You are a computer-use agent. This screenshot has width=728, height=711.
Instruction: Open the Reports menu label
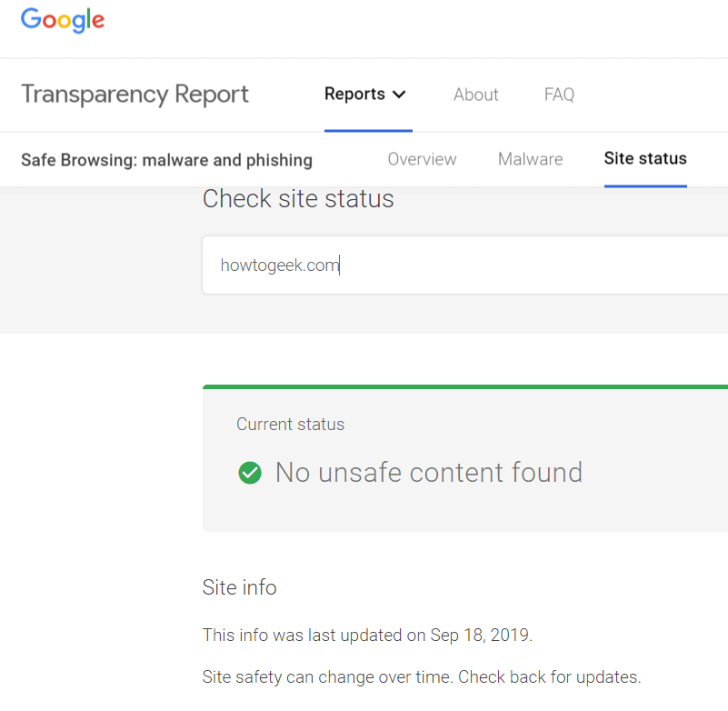tap(354, 95)
